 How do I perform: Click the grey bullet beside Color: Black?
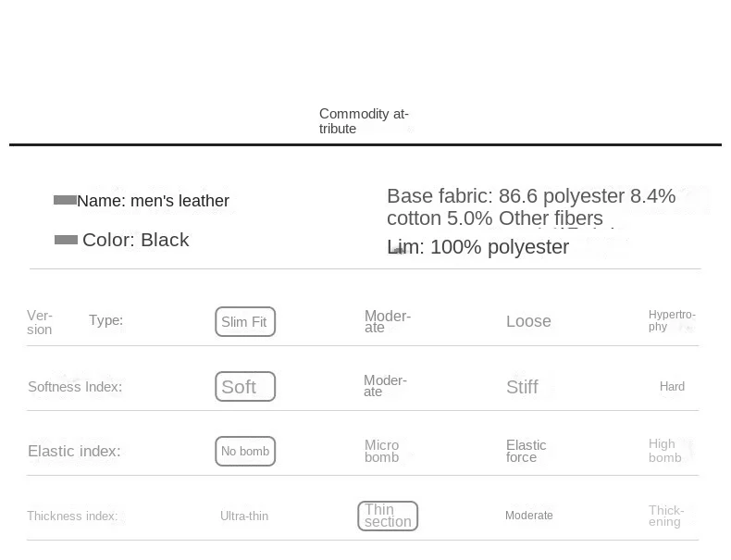tap(66, 240)
